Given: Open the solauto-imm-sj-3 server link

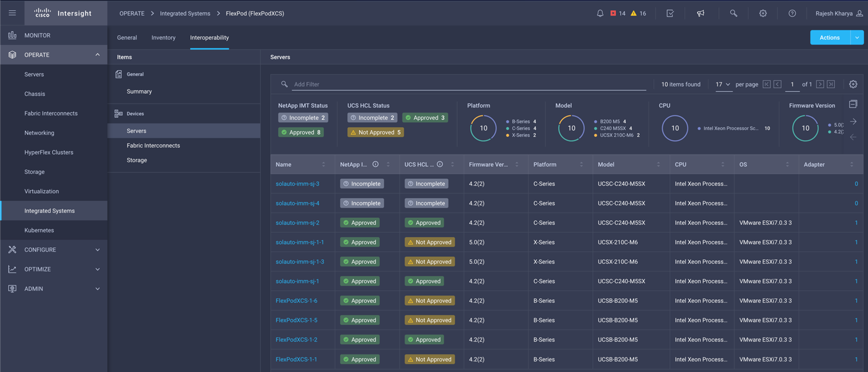Looking at the screenshot, I should click(x=297, y=184).
